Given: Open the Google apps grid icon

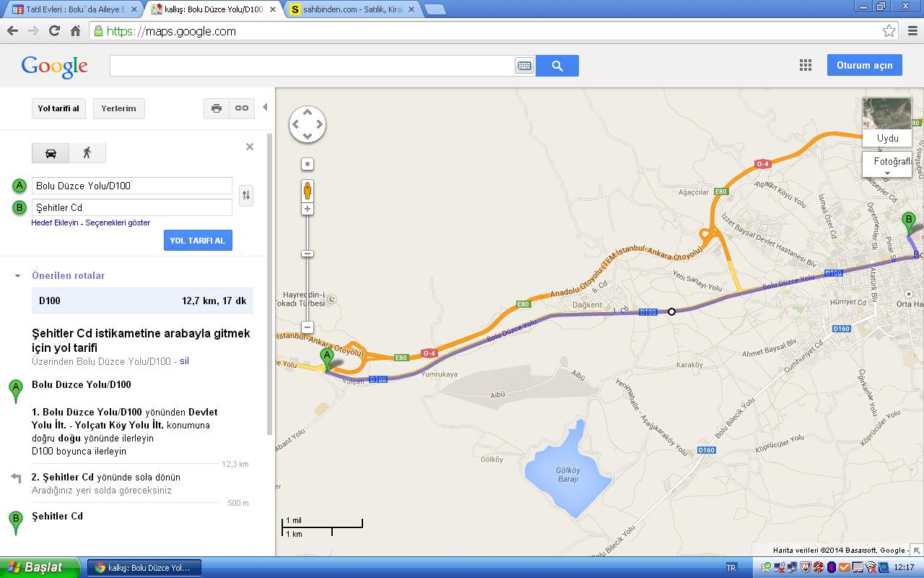Looking at the screenshot, I should pos(806,65).
